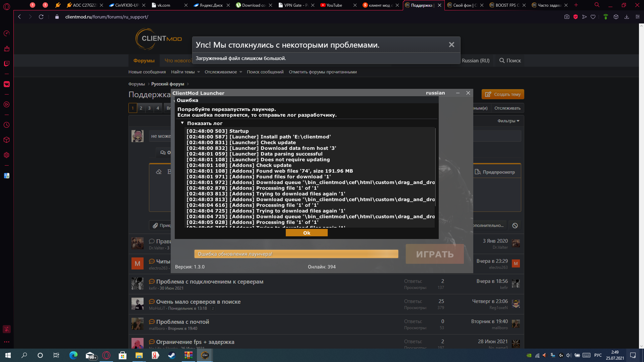Click the ad blocker shield icon
Viewport: 644px width, 362px height.
(576, 17)
